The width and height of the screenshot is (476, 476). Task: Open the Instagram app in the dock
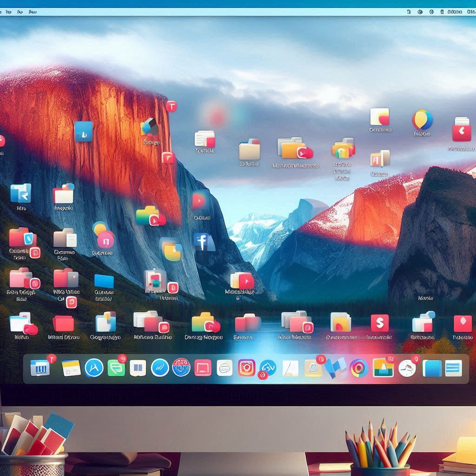click(x=246, y=368)
